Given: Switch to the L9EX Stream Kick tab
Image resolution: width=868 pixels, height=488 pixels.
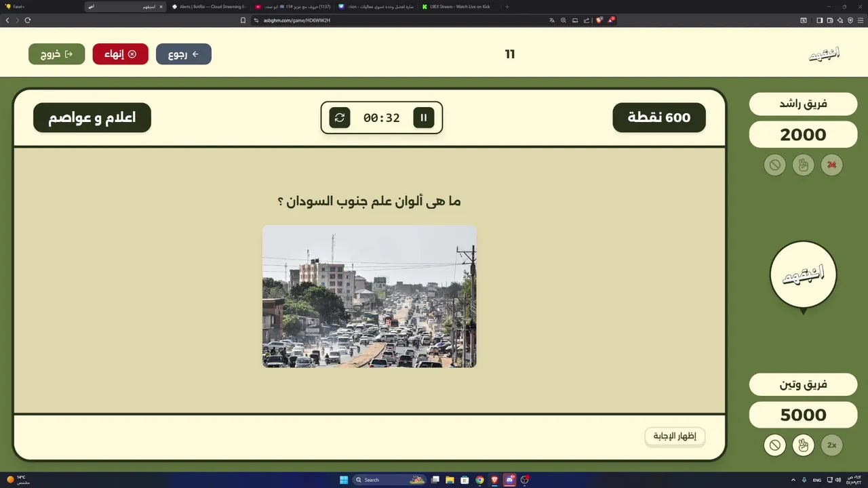Looking at the screenshot, I should click(x=459, y=7).
